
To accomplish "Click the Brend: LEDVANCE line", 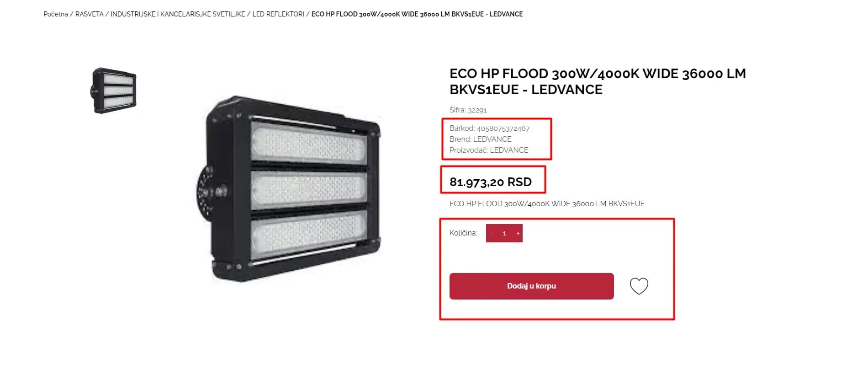I will pyautogui.click(x=480, y=139).
